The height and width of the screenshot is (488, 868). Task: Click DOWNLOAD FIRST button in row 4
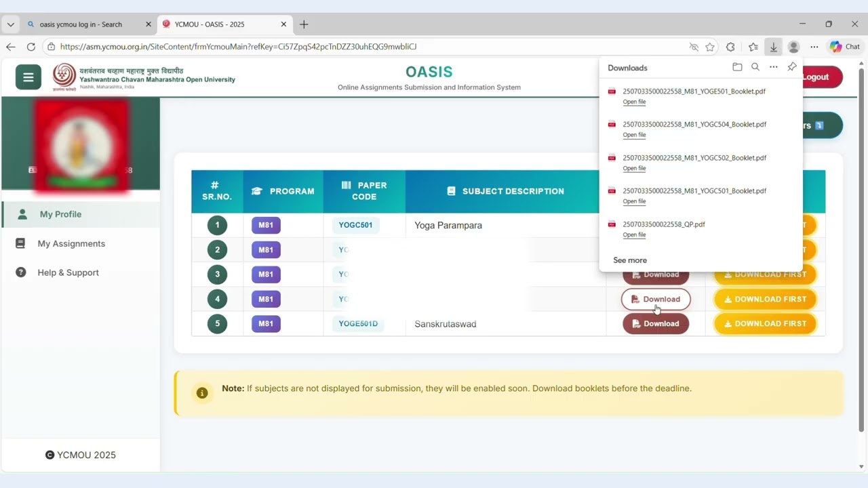tap(765, 299)
